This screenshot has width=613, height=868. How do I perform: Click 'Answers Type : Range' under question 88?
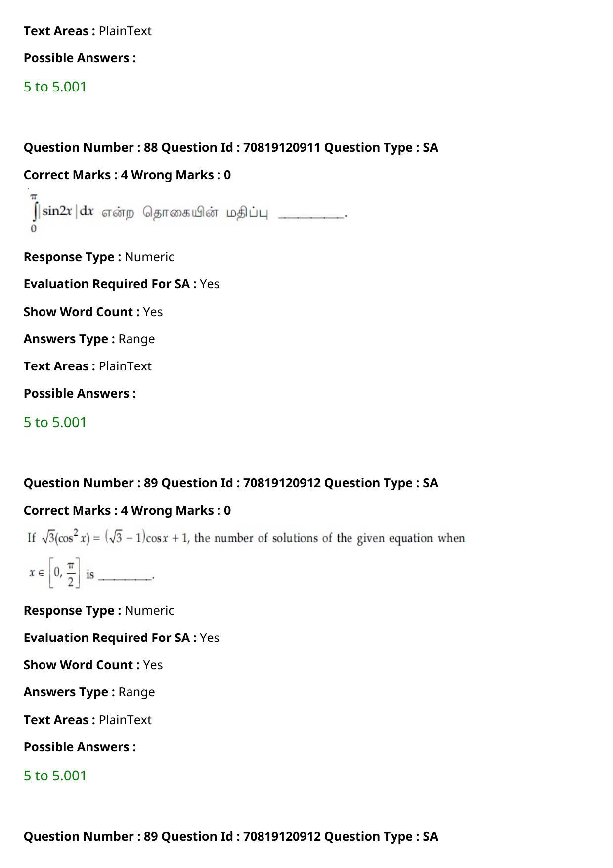(x=89, y=339)
